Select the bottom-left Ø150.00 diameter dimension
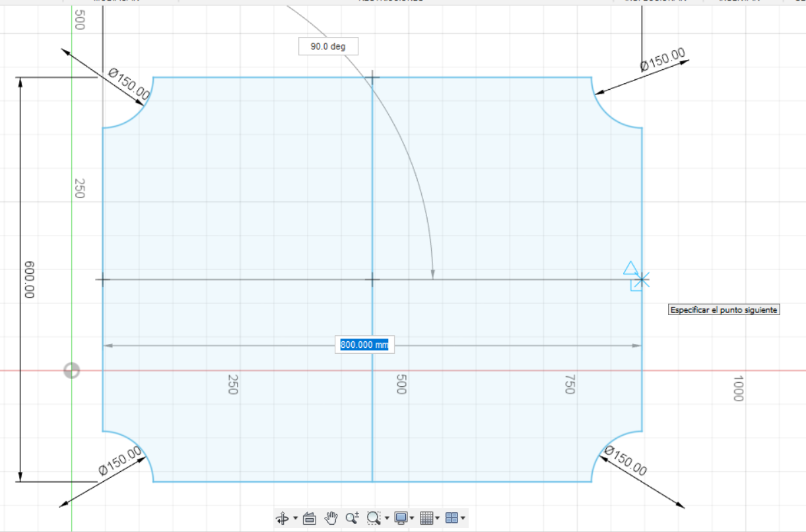This screenshot has width=806, height=532. (120, 461)
